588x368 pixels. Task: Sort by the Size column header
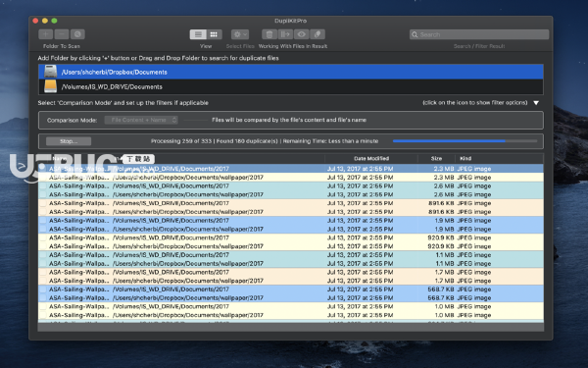(436, 158)
